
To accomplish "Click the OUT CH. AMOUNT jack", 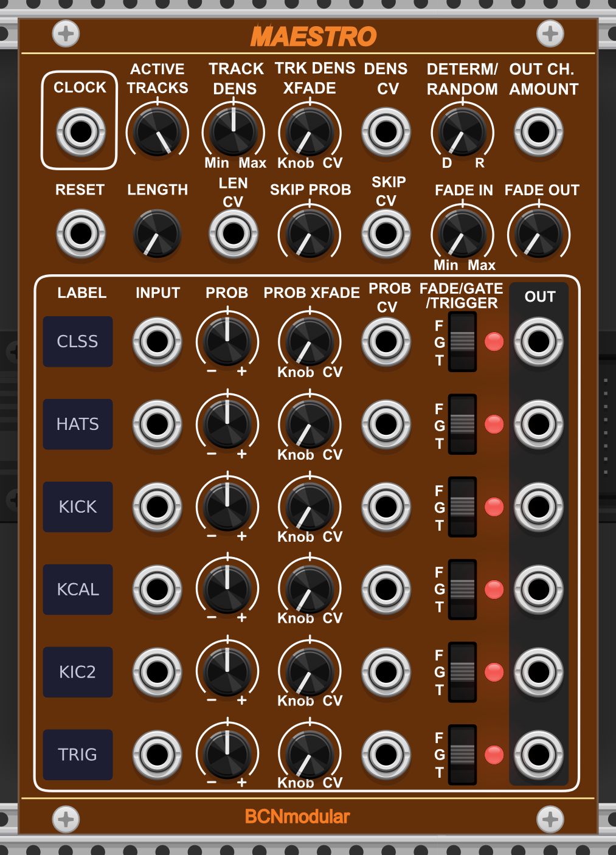I will (x=539, y=131).
